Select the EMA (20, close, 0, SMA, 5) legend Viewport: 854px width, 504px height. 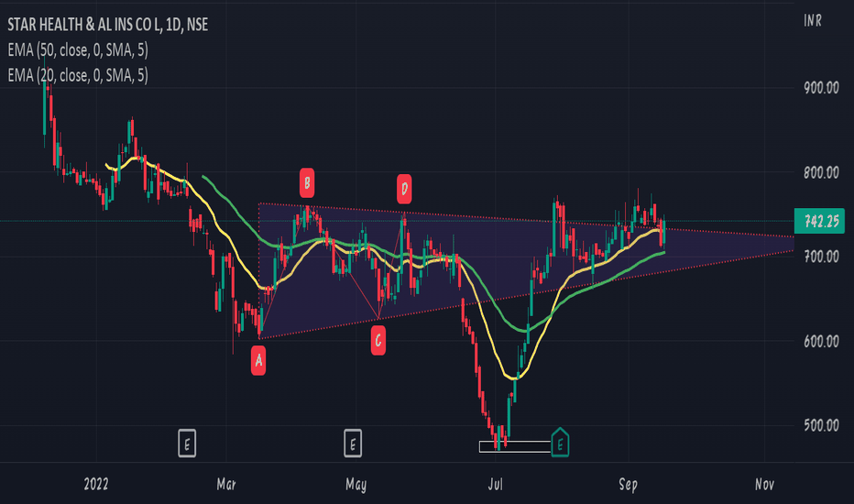pyautogui.click(x=78, y=75)
